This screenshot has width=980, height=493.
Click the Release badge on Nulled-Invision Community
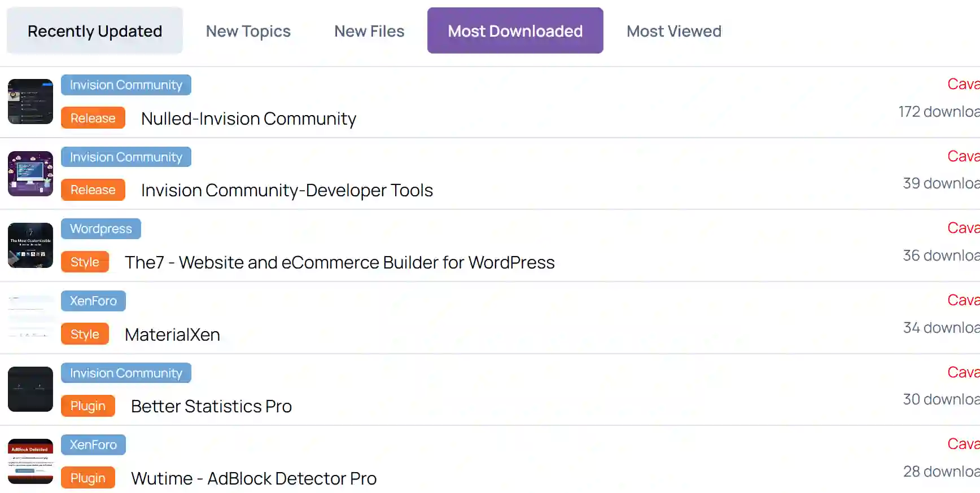pos(93,118)
